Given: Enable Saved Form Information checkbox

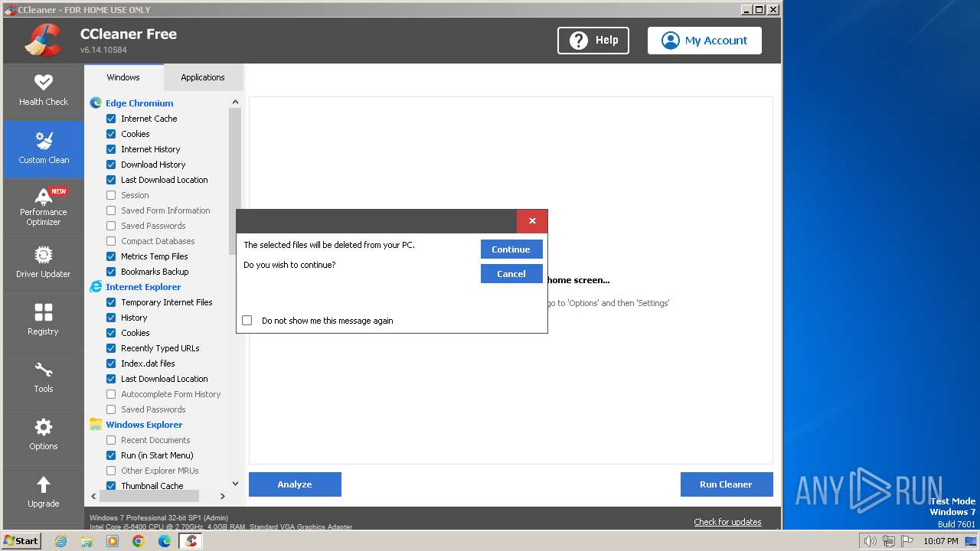Looking at the screenshot, I should coord(111,210).
